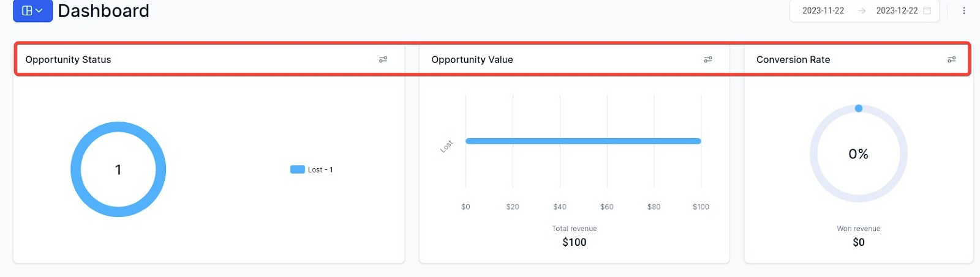The height and width of the screenshot is (277, 980).
Task: Edit the start date 2023-11-22
Action: pos(823,10)
